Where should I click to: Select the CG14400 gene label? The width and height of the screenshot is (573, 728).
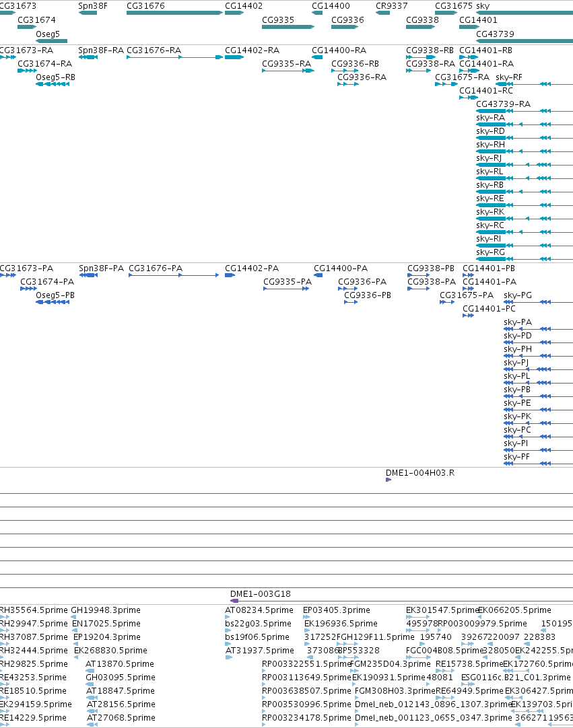(331, 6)
